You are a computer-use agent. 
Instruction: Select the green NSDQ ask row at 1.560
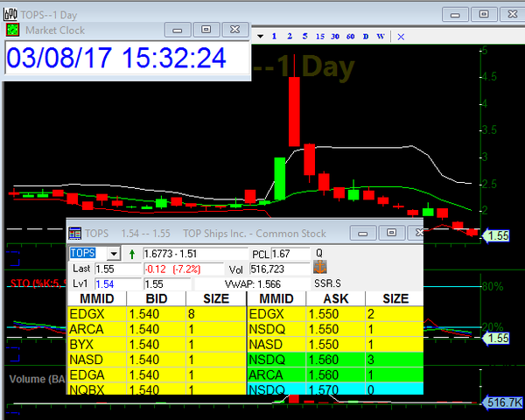(334, 360)
